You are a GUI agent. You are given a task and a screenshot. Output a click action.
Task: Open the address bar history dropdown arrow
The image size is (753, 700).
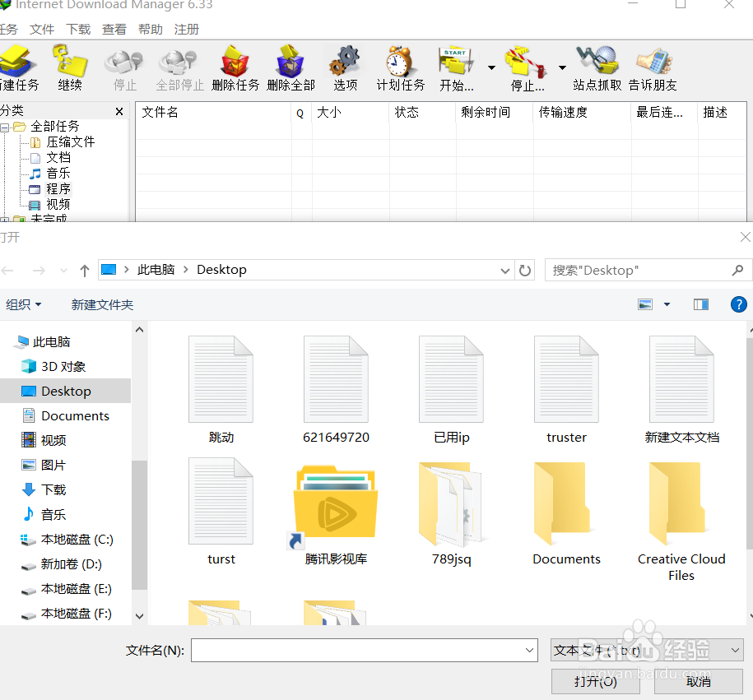[505, 270]
